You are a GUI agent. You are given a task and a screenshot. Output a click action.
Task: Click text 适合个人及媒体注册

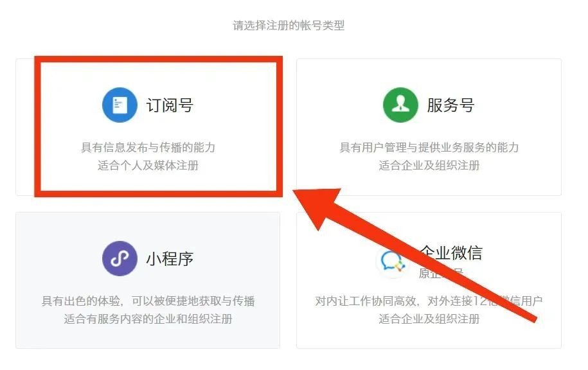click(148, 165)
